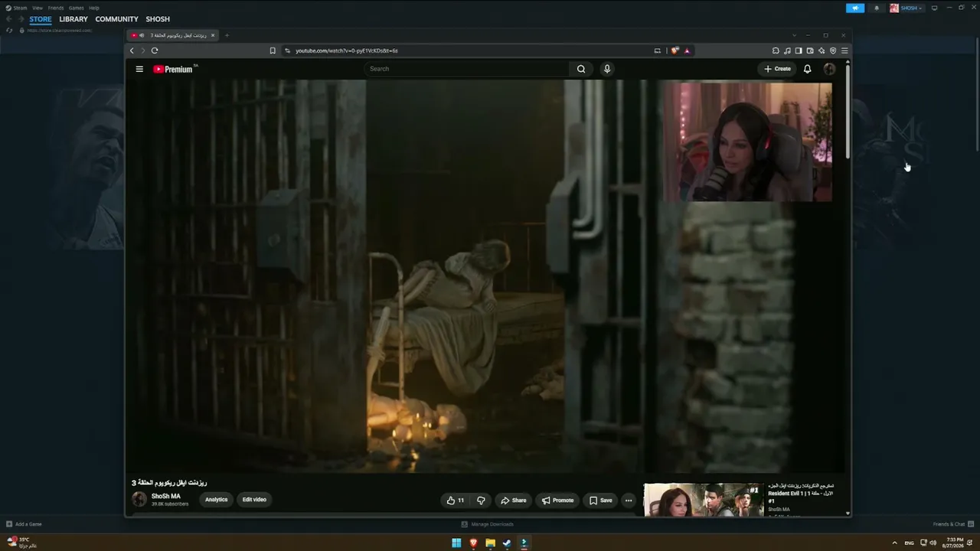Click Add a Game in Steam
This screenshot has height=551, width=980.
click(x=24, y=524)
